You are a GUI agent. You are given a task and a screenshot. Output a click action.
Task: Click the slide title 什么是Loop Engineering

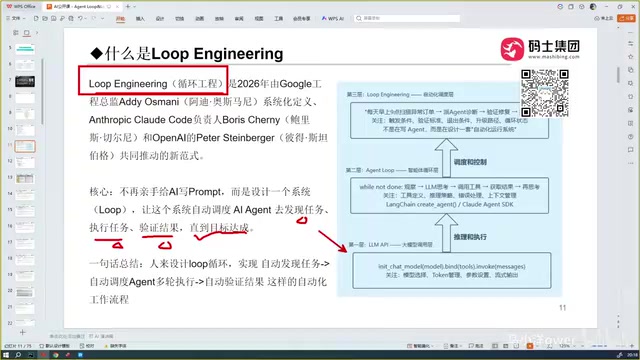click(x=187, y=53)
